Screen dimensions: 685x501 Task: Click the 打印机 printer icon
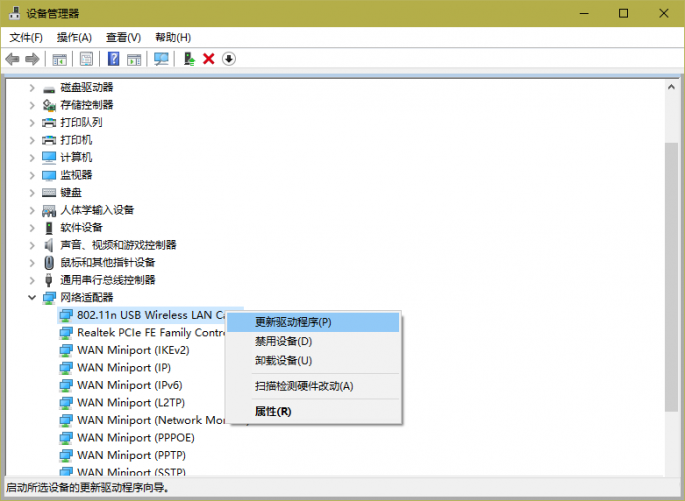click(x=49, y=140)
